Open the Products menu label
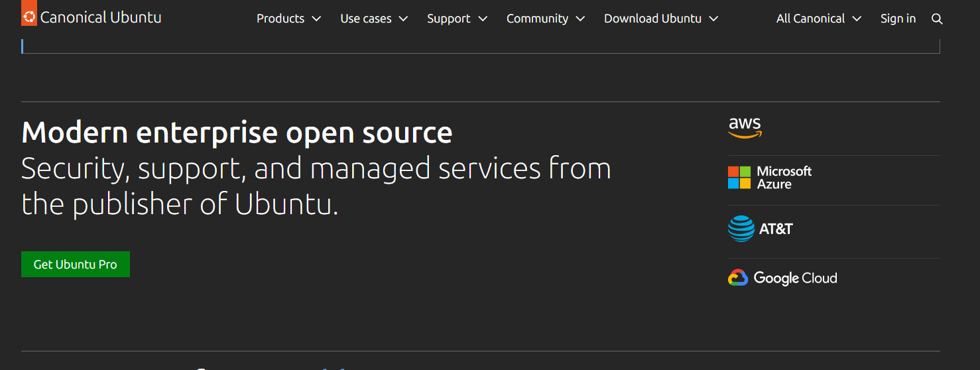The image size is (980, 370). (280, 19)
